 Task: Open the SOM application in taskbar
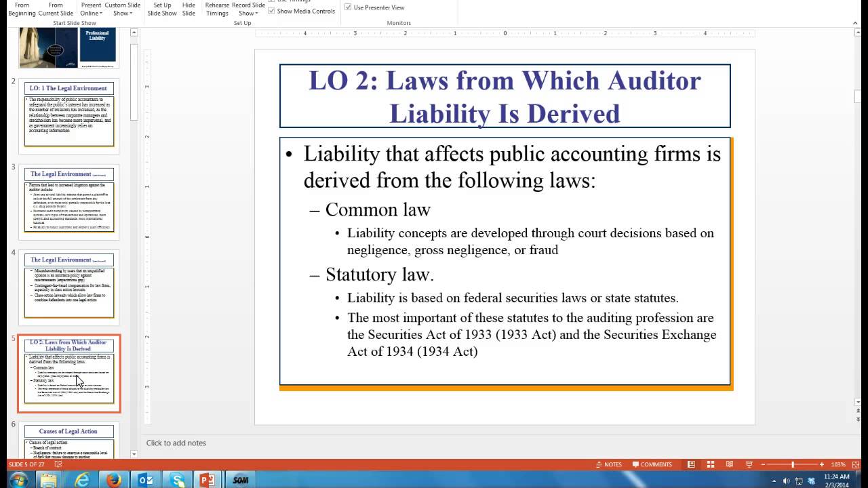pos(239,480)
